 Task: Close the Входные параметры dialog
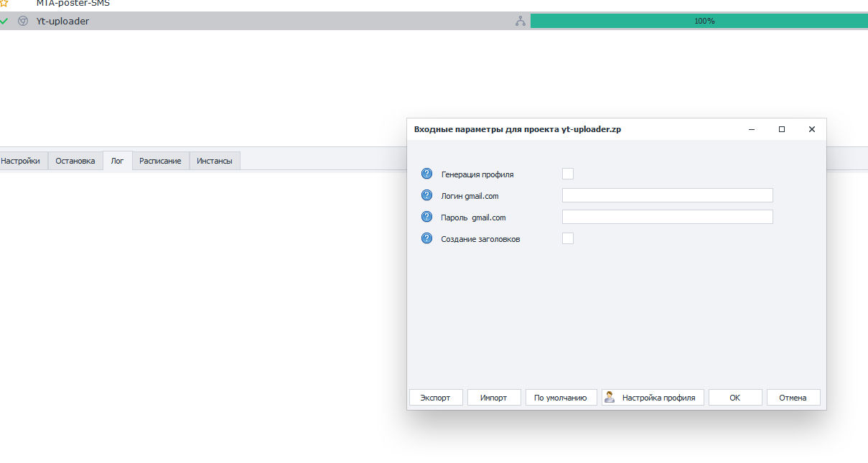click(x=812, y=129)
